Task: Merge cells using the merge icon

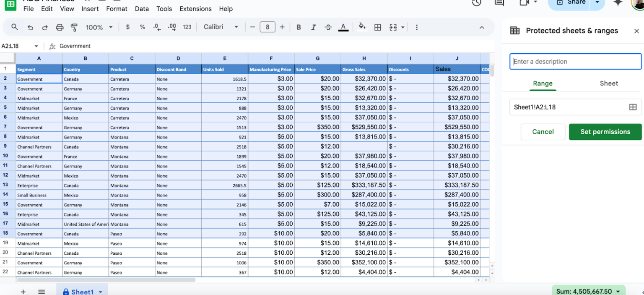Action: [x=395, y=27]
